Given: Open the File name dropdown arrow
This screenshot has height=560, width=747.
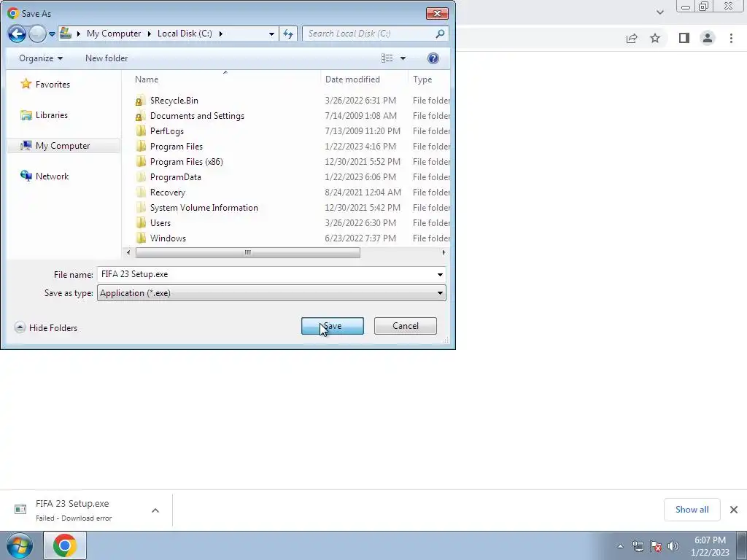Looking at the screenshot, I should (x=440, y=274).
